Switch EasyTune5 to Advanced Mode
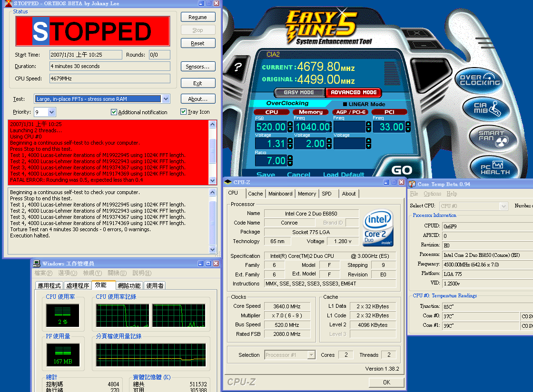This screenshot has width=533, height=392. coord(354,92)
